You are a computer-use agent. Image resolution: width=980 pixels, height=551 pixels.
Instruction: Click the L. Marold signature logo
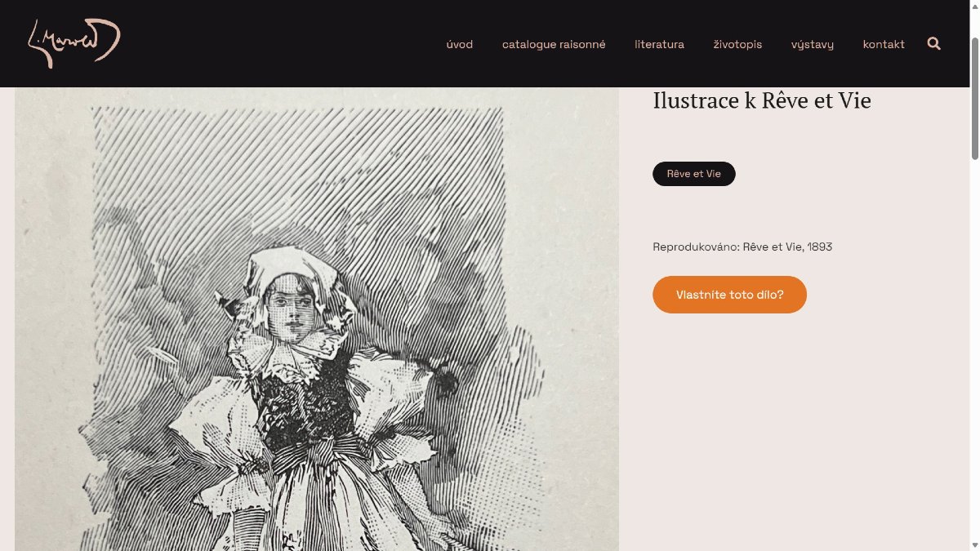click(74, 43)
